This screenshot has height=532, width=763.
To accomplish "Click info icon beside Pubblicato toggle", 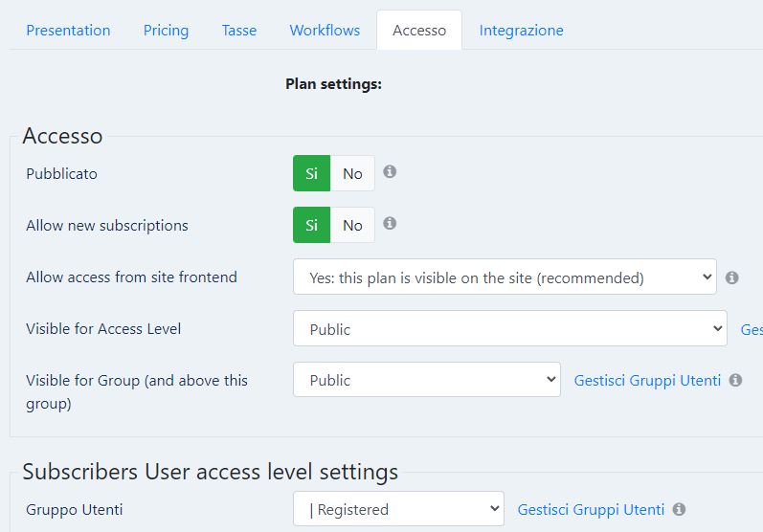I will tap(390, 171).
